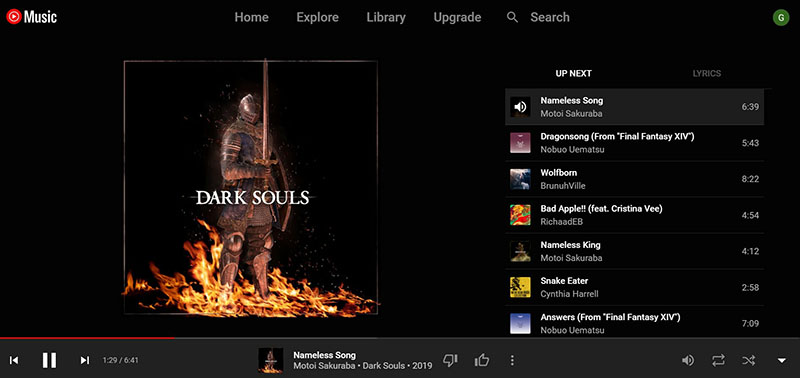The image size is (800, 378).
Task: Like Nameless Song with thumbs up
Action: 482,361
